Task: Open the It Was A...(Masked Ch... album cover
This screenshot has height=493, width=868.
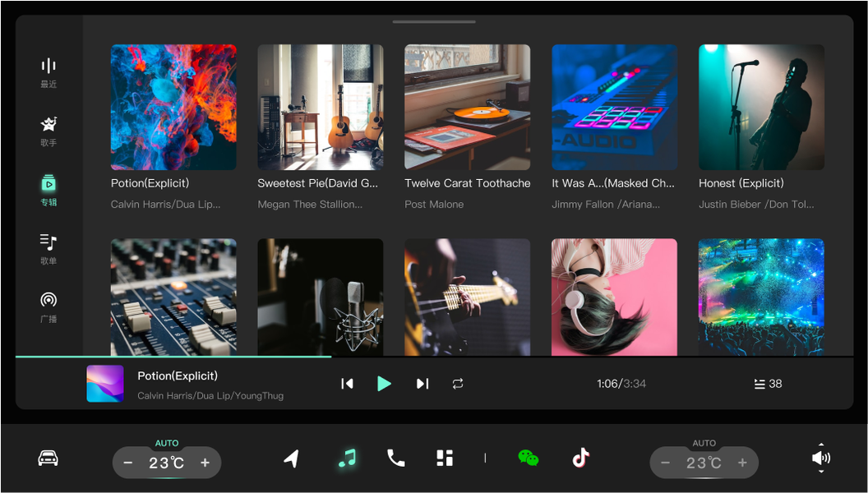Action: [x=615, y=108]
